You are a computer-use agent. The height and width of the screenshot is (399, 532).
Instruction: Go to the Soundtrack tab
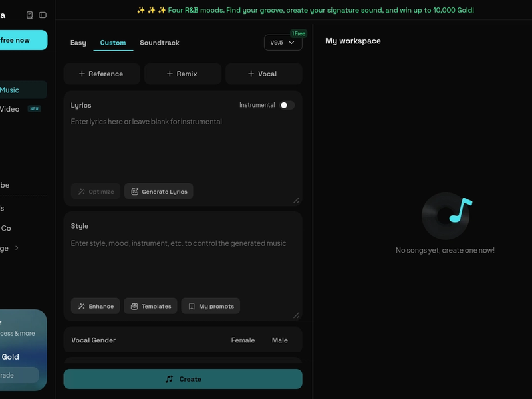click(160, 43)
